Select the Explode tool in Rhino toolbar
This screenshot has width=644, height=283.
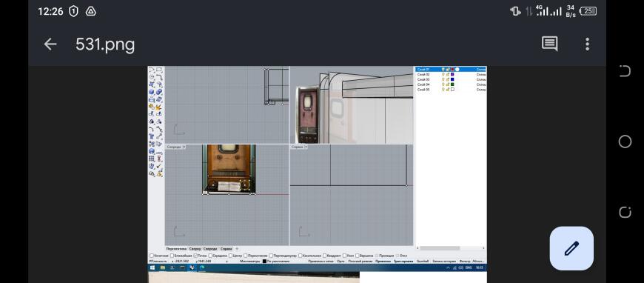pyautogui.click(x=159, y=107)
